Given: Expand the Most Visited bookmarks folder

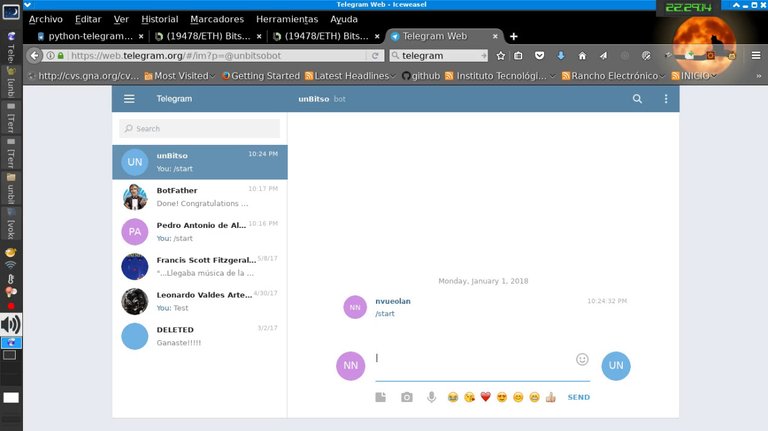Looking at the screenshot, I should (176, 75).
